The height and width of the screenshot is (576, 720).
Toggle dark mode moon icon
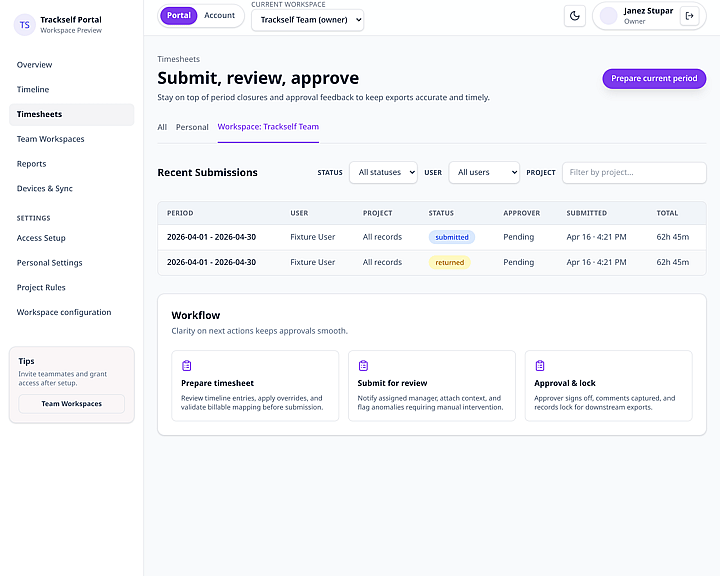pyautogui.click(x=574, y=16)
